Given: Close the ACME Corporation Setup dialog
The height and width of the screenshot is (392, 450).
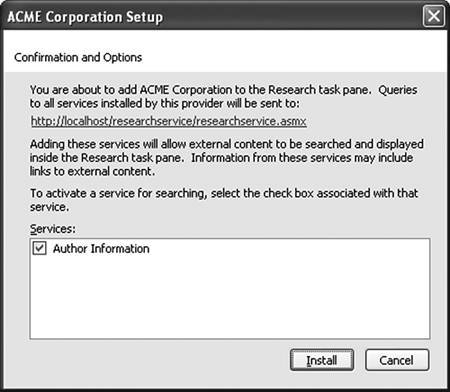Looking at the screenshot, I should coord(434,16).
